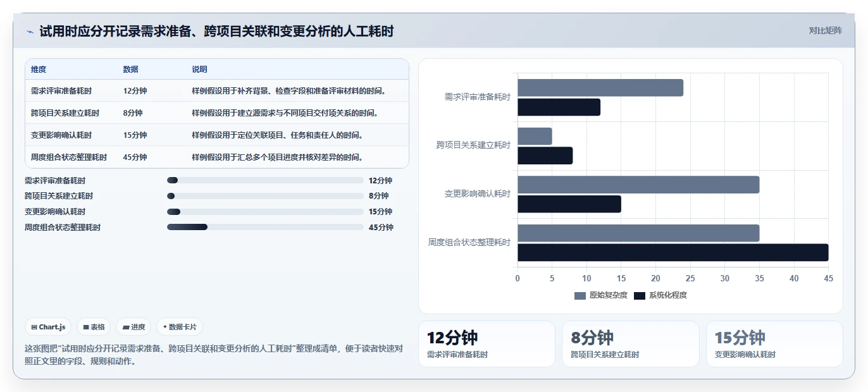This screenshot has height=392, width=868.
Task: Click the description mentioning 汇总多个项目进度
Action: tap(277, 157)
